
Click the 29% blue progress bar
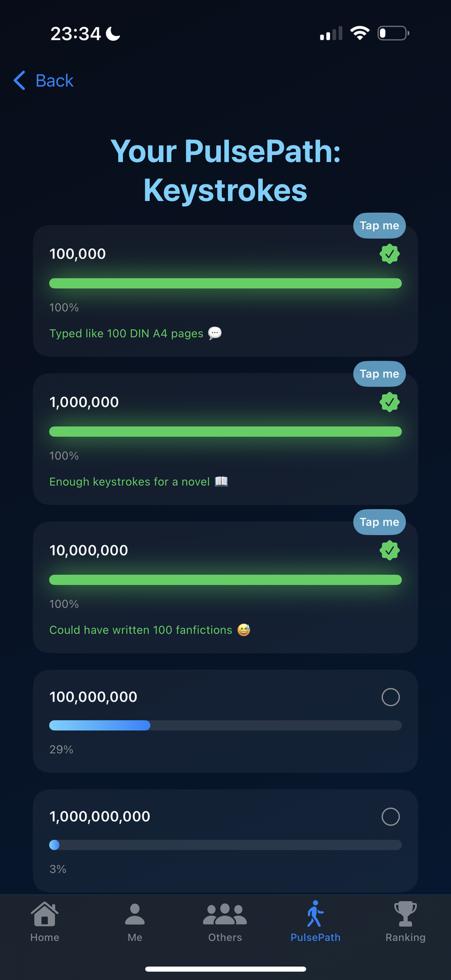[x=99, y=725]
